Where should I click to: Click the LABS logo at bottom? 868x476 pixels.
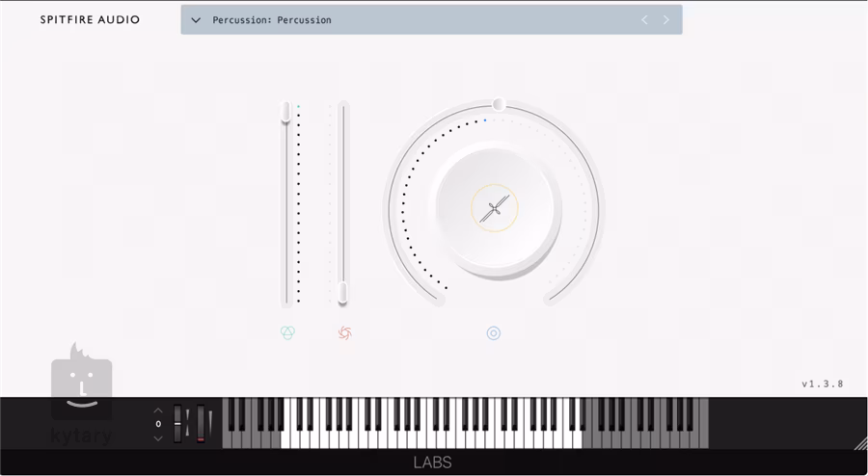click(432, 463)
